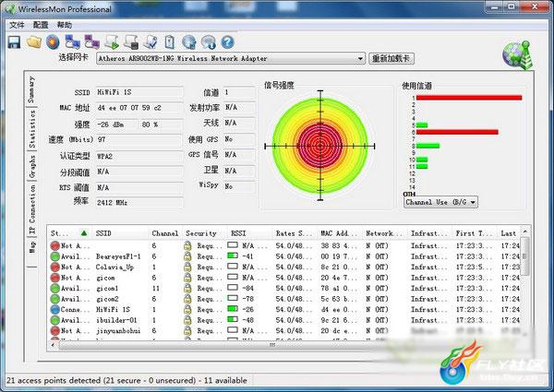Click the WirelessMon globe antenna logo
This screenshot has width=554, height=392.
click(x=518, y=55)
